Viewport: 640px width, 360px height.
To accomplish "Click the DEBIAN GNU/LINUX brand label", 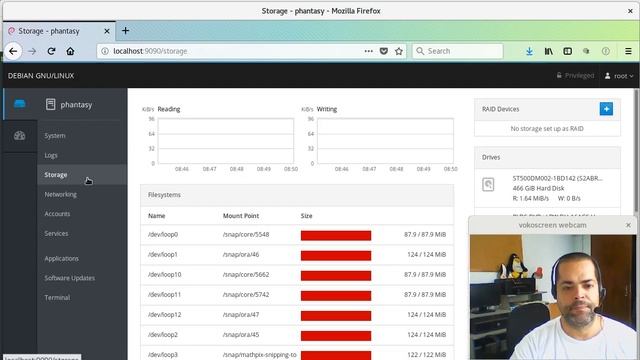I will pos(41,76).
